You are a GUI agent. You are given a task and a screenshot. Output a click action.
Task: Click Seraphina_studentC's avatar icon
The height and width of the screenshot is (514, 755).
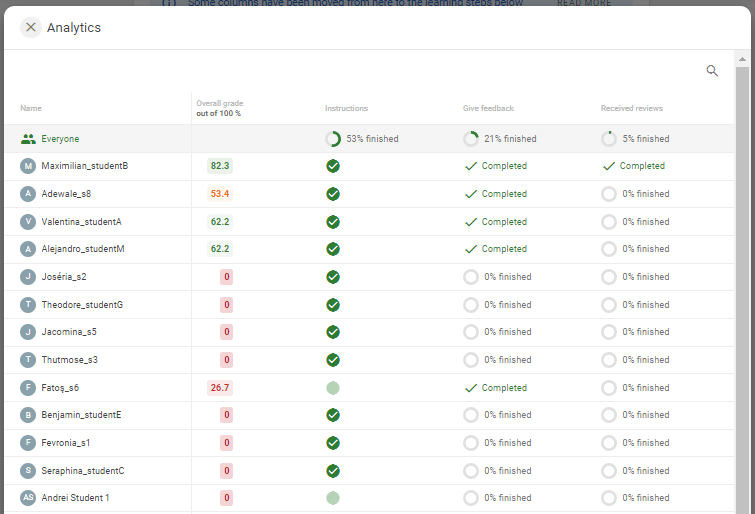[28, 471]
